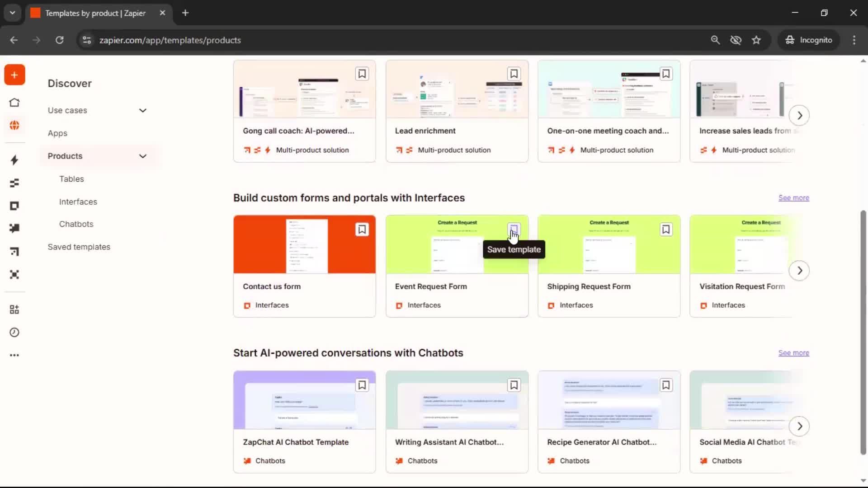This screenshot has height=488, width=868.
Task: Open Contact us form thumbnail
Action: click(x=304, y=244)
